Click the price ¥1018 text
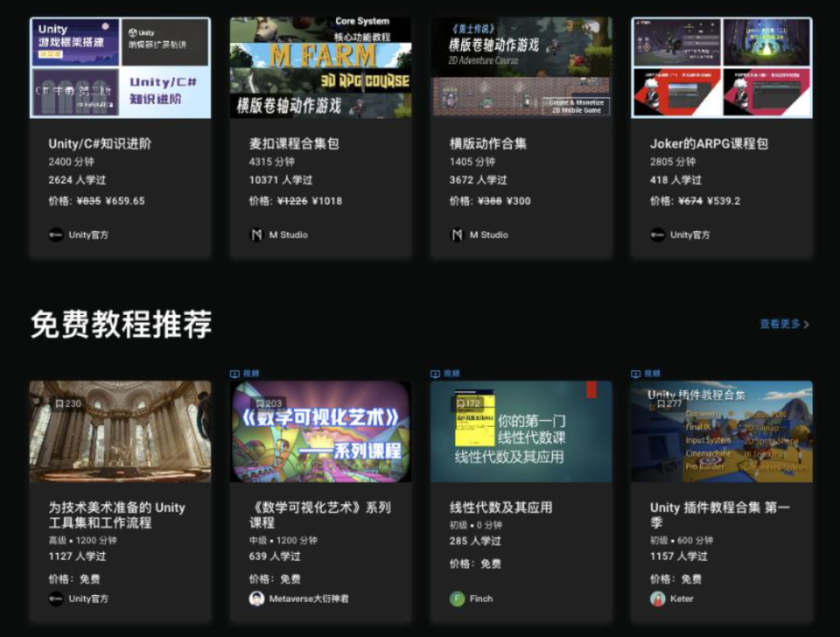 click(326, 201)
